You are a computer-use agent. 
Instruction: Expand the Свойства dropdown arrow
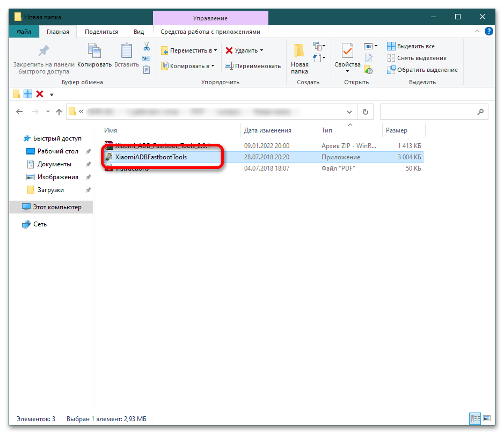pos(347,71)
